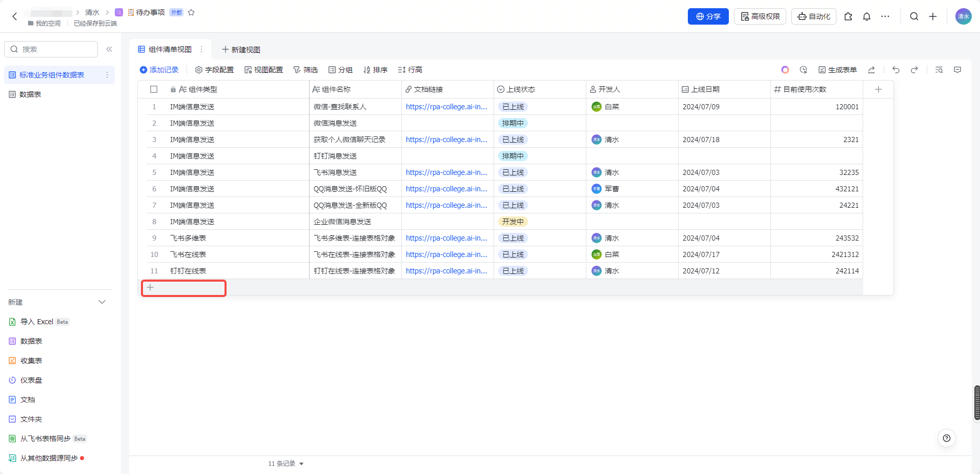
Task: Redo the last action
Action: pyautogui.click(x=914, y=70)
